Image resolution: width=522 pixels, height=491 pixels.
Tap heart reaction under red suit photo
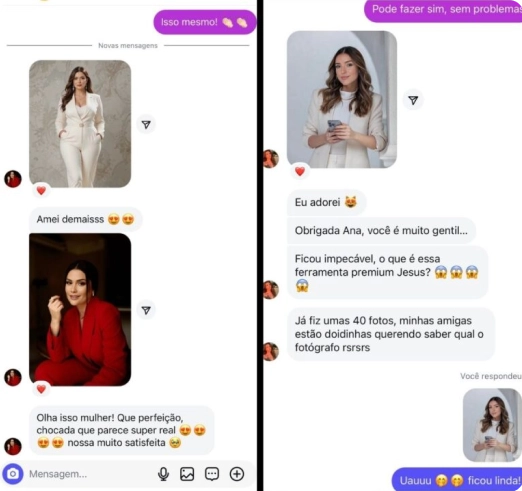point(41,389)
